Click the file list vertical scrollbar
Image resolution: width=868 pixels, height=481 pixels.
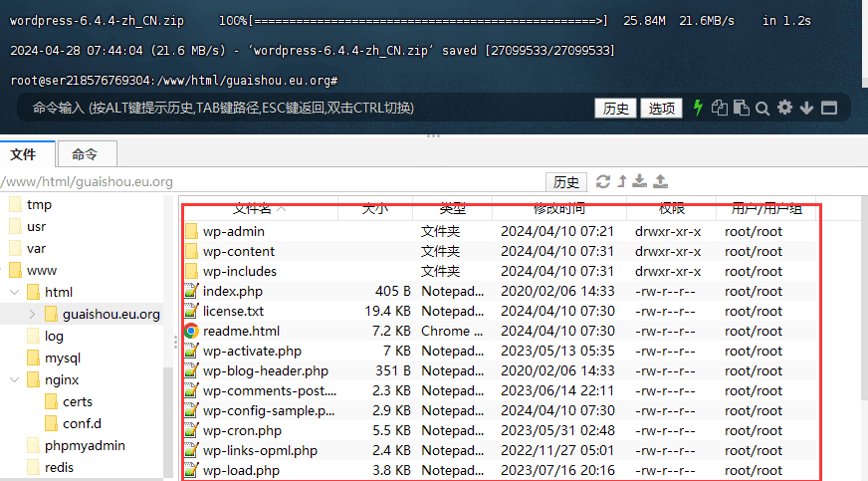(864, 299)
